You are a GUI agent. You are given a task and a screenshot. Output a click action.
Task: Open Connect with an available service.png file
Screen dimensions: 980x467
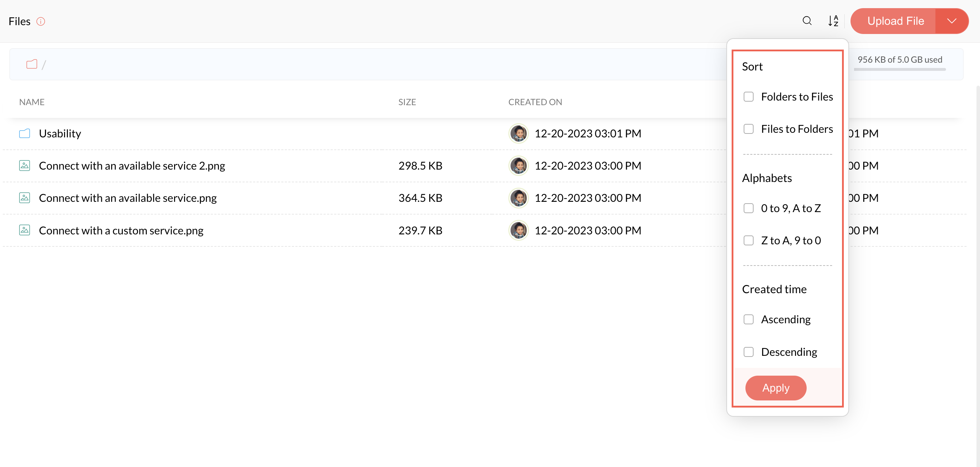click(x=127, y=198)
